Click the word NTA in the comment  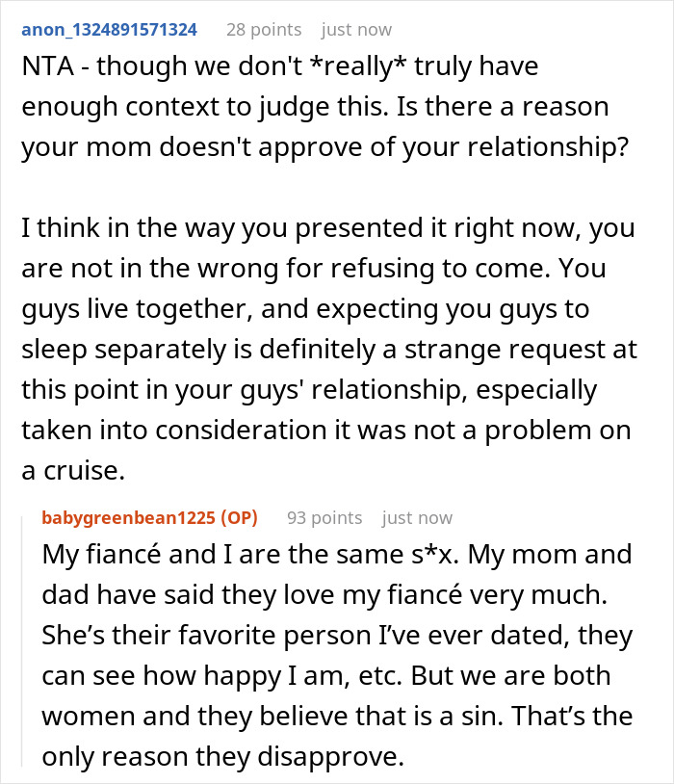click(x=46, y=67)
